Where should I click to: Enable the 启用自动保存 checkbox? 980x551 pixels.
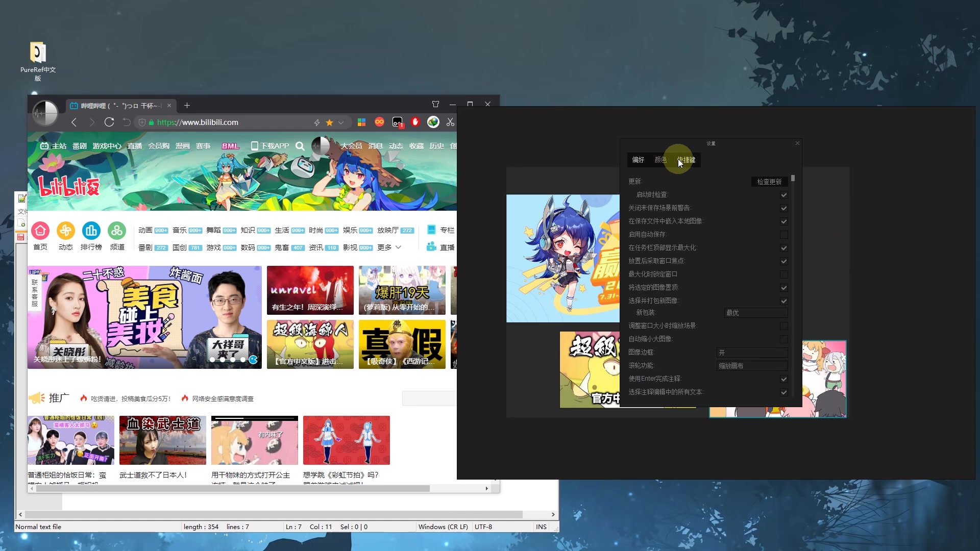(x=784, y=235)
